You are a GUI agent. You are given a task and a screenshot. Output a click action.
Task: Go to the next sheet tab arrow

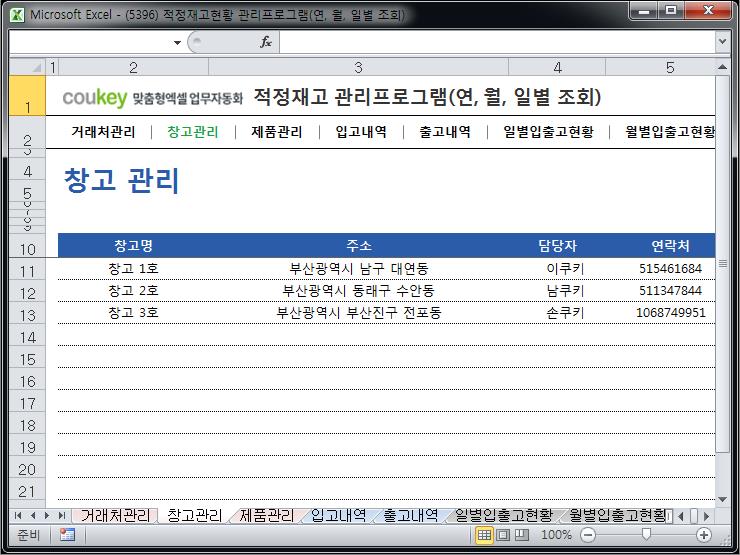[x=47, y=515]
